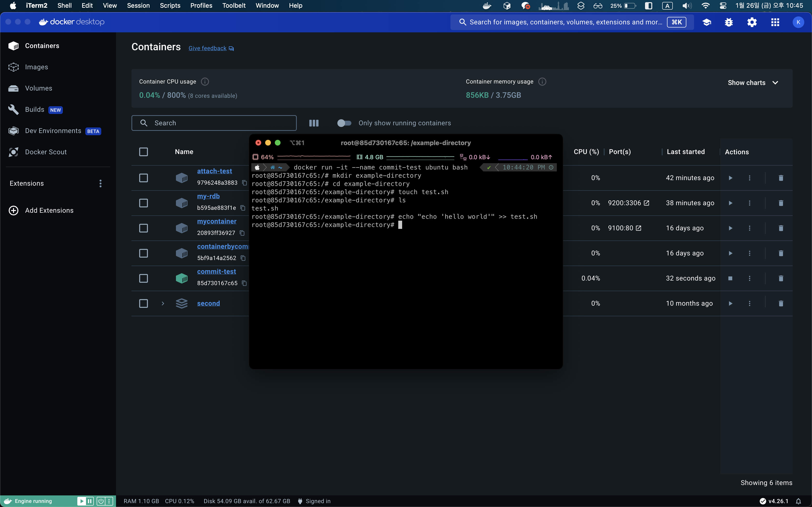Delete the attach-test container via trash icon
Screen dimensions: 812x507
pos(781,178)
